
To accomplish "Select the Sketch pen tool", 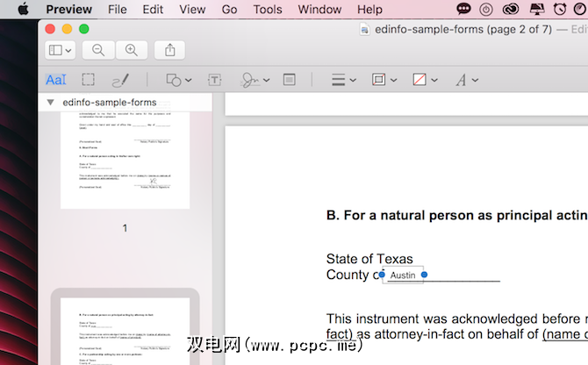I will [120, 80].
